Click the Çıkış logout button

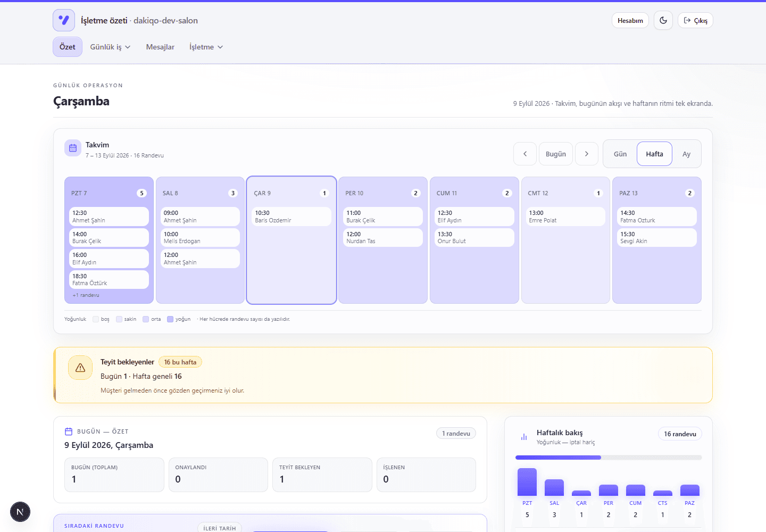(x=695, y=20)
